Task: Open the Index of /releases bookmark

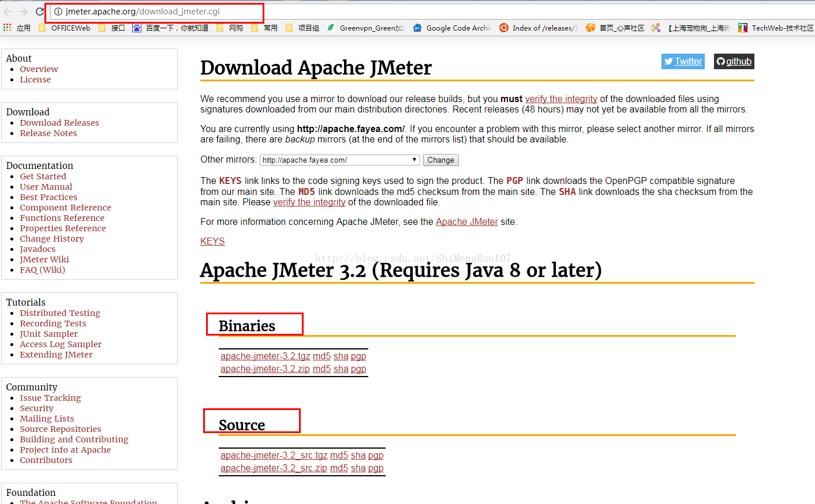Action: click(x=539, y=28)
